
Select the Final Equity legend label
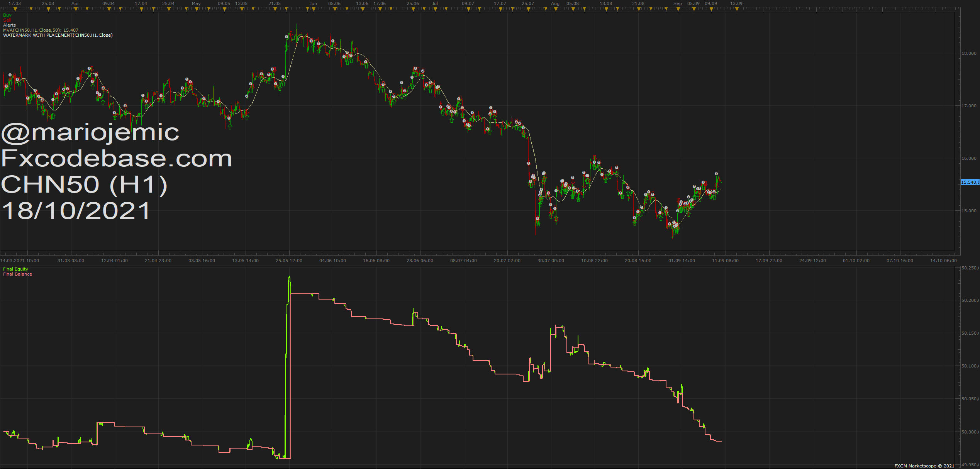click(16, 269)
